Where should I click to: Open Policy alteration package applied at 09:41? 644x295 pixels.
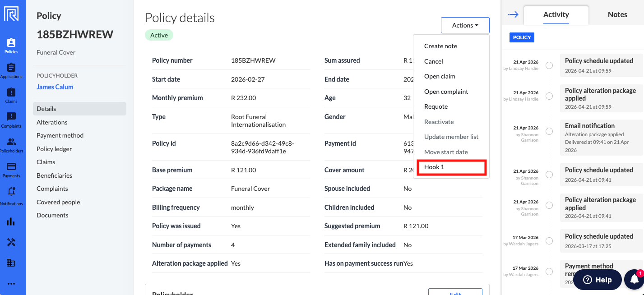602,207
